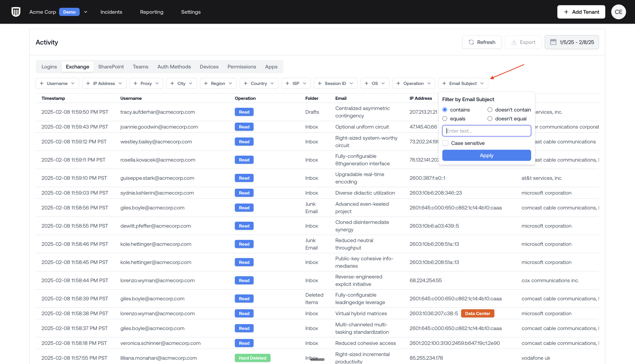The width and height of the screenshot is (635, 364).
Task: Expand the Acme Corp tenant dropdown chevron
Action: point(86,12)
